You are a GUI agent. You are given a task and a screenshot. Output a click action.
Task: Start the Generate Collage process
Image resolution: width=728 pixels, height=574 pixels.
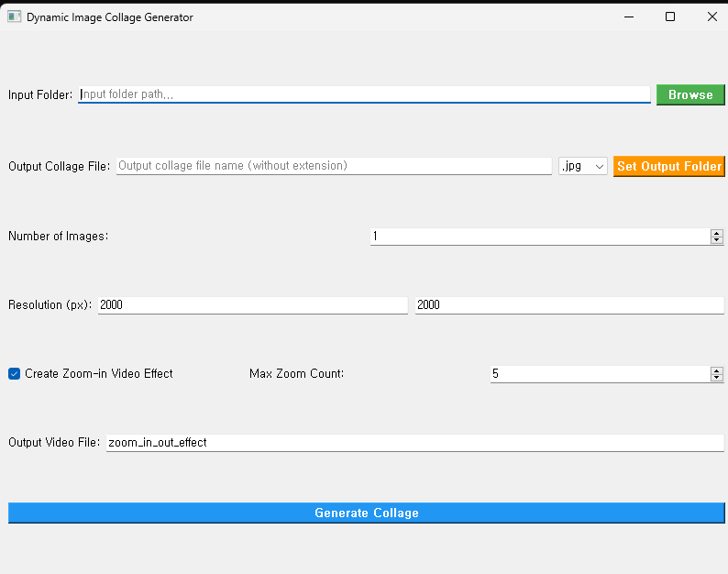[x=366, y=513]
